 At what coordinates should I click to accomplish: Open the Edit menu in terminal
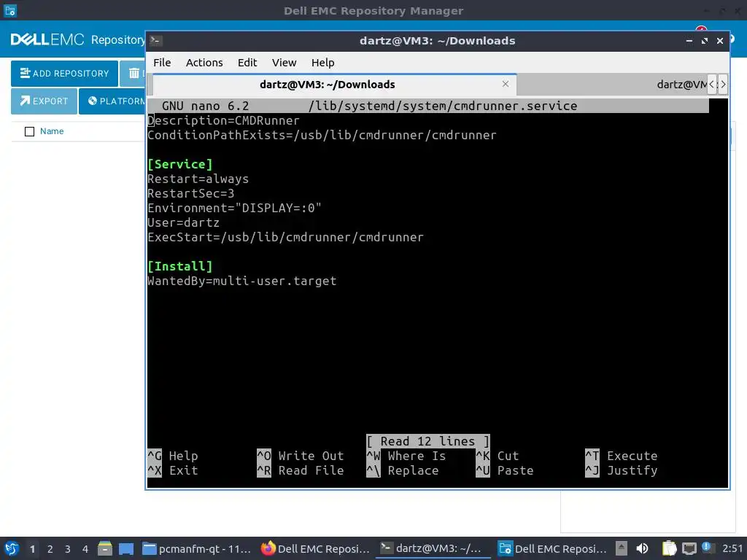tap(247, 63)
